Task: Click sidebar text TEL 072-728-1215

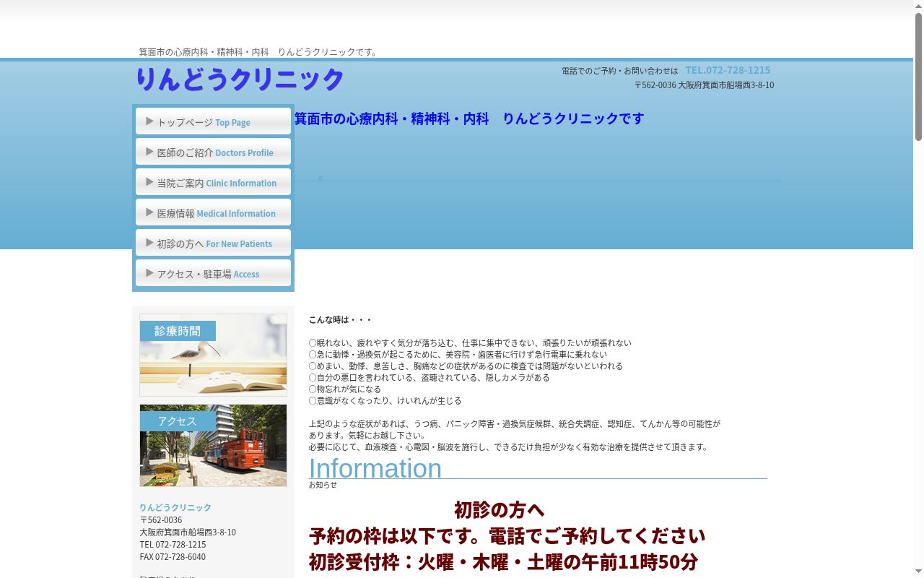Action: [x=173, y=544]
